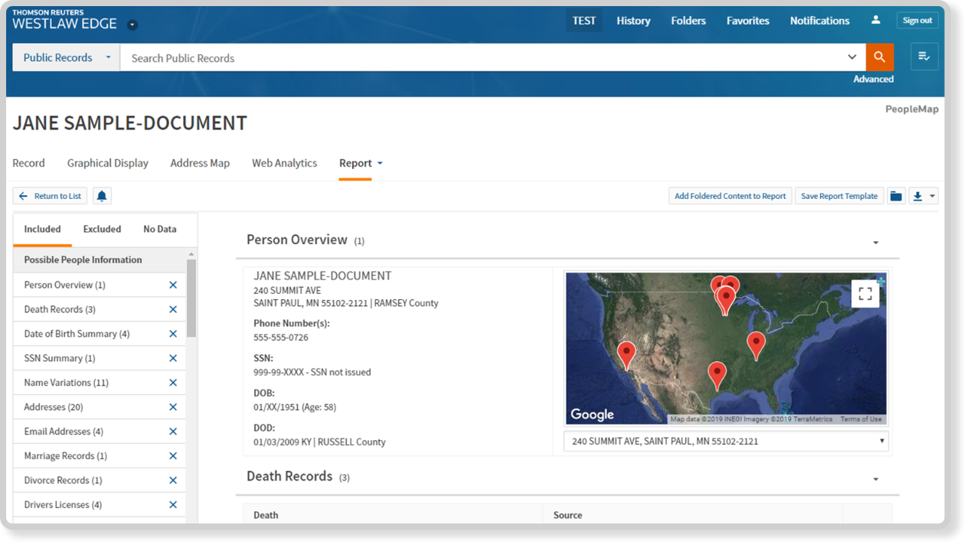980x551 pixels.
Task: Remove Death Records from included list
Action: click(x=173, y=309)
